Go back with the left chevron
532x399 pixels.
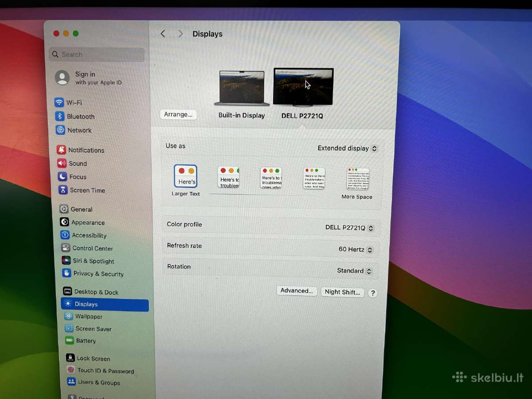click(163, 34)
